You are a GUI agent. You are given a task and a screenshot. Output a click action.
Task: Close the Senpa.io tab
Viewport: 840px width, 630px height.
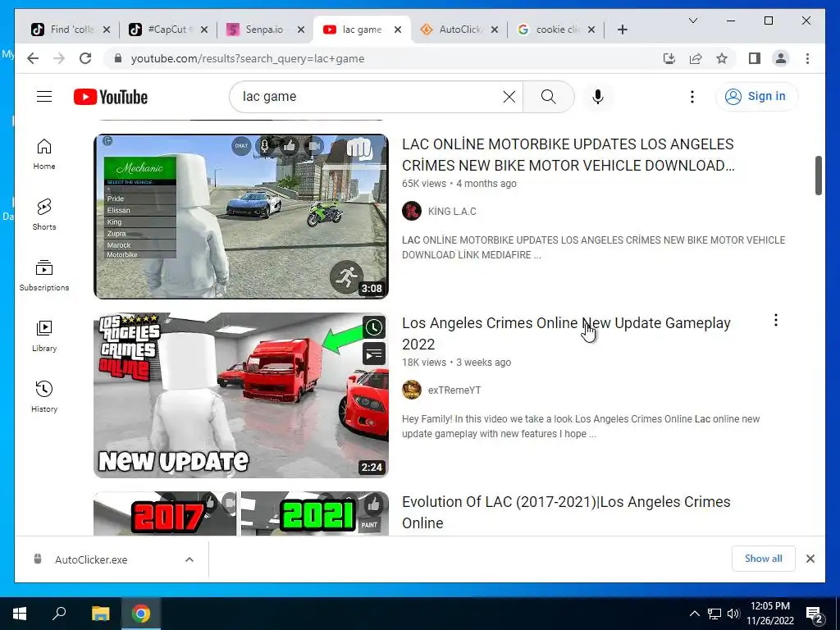tap(301, 30)
